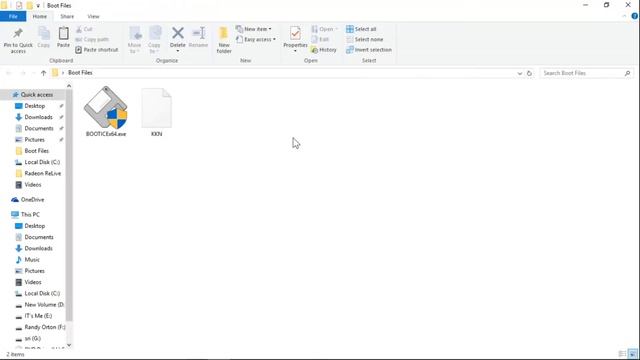Open the New item dropdown
The width and height of the screenshot is (640, 360).
(253, 29)
